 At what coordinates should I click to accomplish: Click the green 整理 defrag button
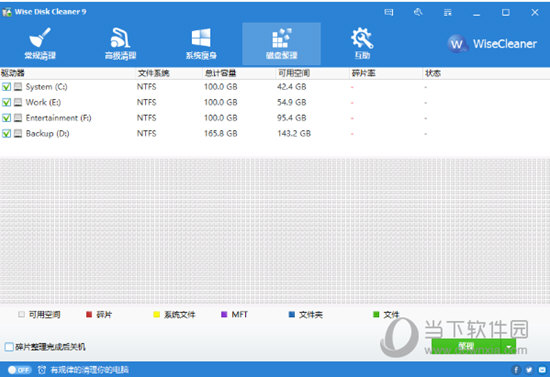[466, 346]
